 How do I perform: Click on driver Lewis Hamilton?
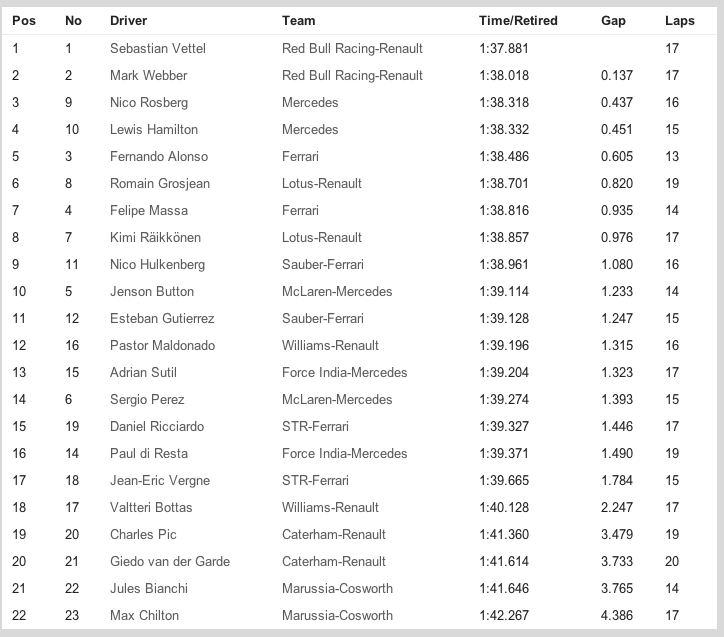coord(154,129)
